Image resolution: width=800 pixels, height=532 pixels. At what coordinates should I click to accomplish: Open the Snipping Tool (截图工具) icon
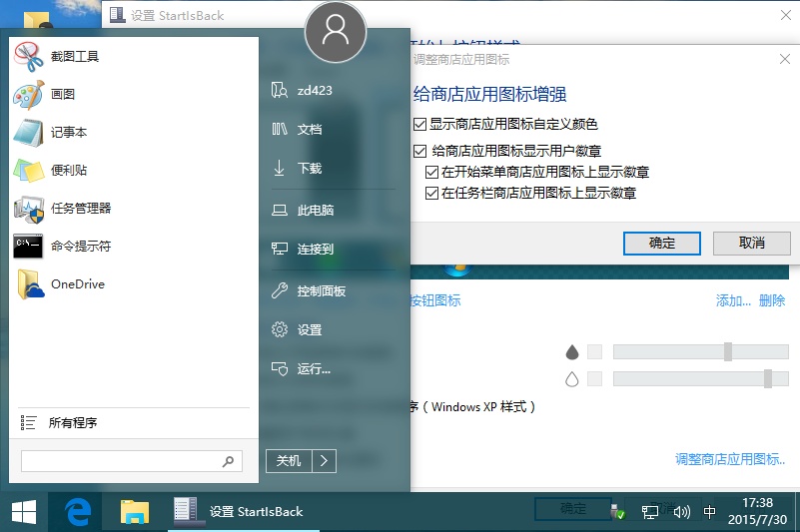tap(28, 57)
